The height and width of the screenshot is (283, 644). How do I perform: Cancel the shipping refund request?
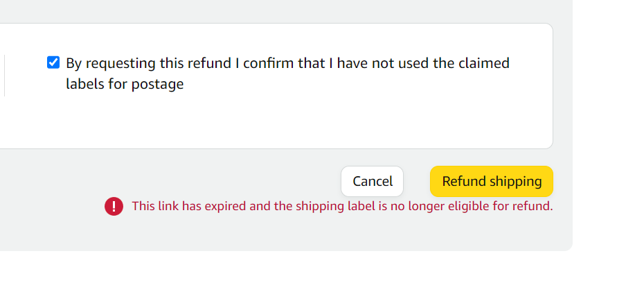[373, 182]
